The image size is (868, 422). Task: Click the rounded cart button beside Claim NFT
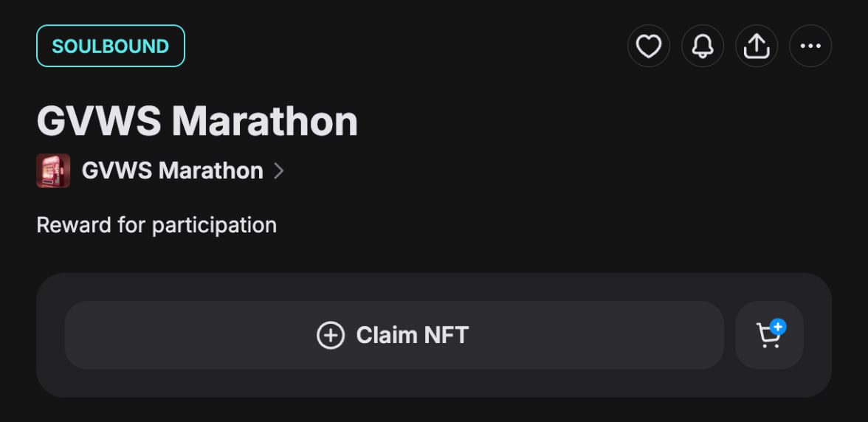coord(769,335)
